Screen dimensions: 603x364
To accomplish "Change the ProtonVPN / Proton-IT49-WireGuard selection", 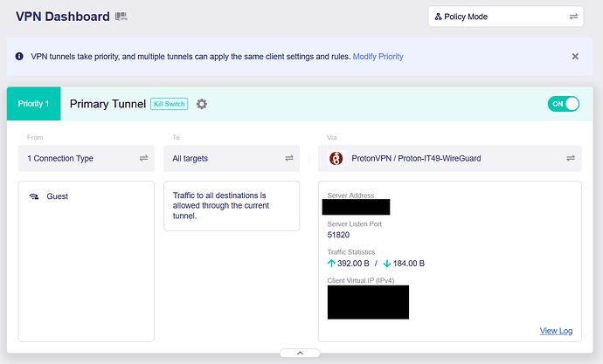I will 450,158.
